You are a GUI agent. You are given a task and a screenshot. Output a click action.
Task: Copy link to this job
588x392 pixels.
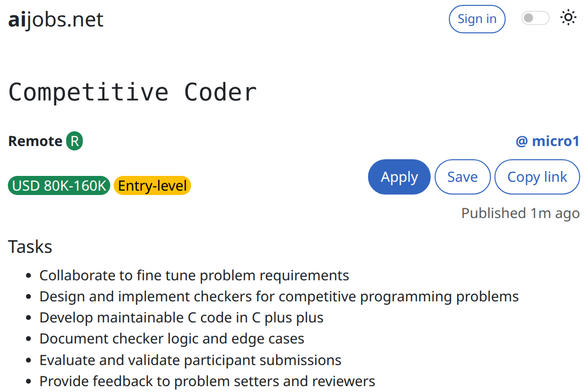537,177
